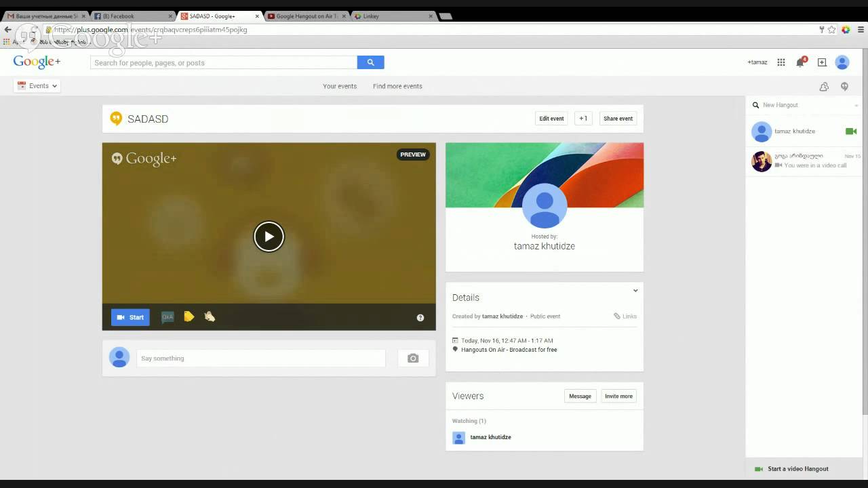
Task: Click the search icon in New Hangout
Action: tap(755, 105)
